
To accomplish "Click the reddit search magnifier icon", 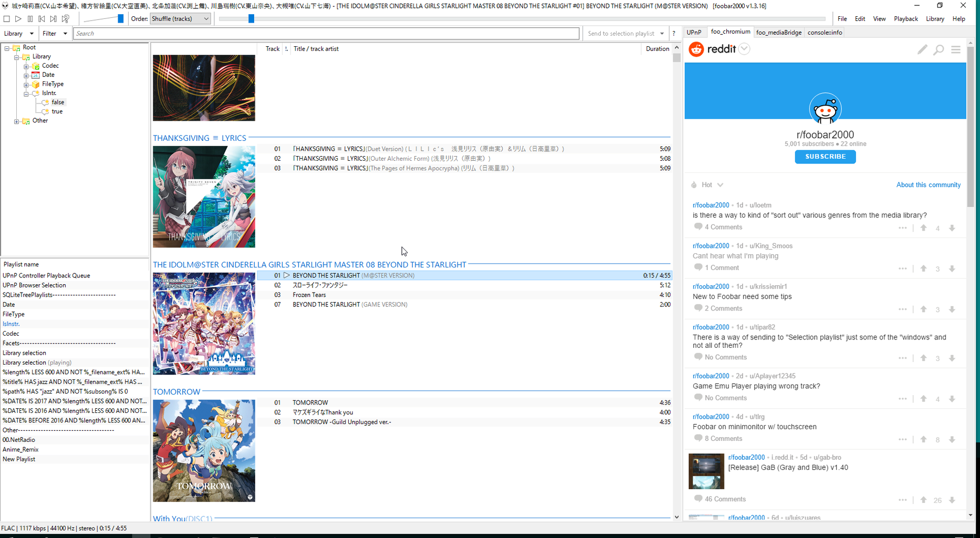I will click(939, 49).
